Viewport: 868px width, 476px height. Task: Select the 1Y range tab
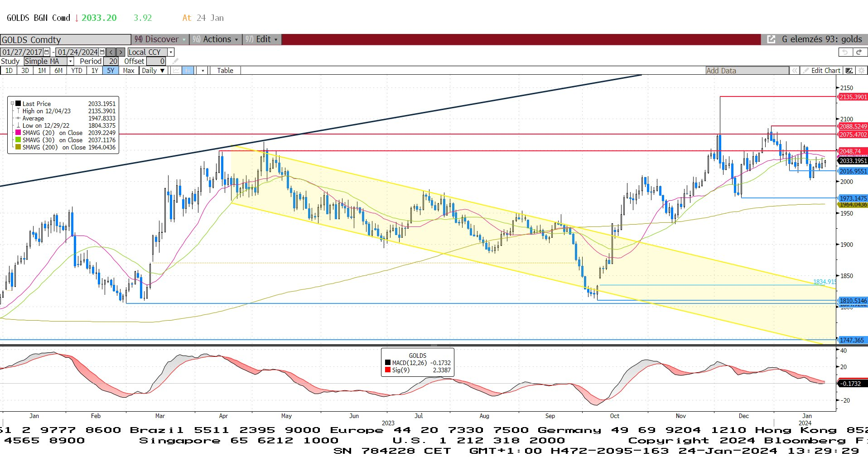94,71
